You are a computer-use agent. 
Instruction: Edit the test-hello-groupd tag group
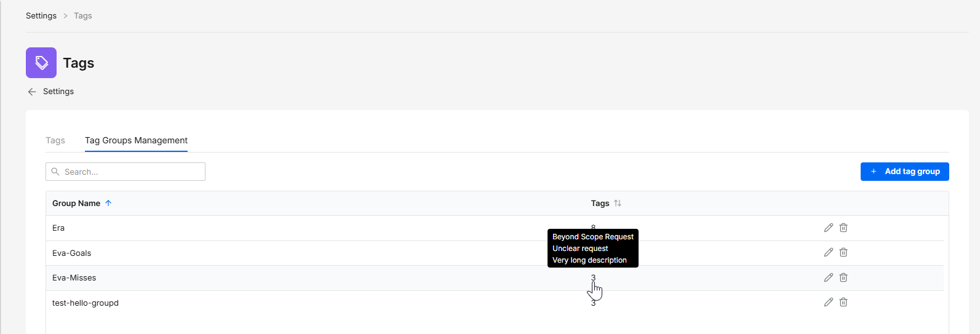coord(829,302)
